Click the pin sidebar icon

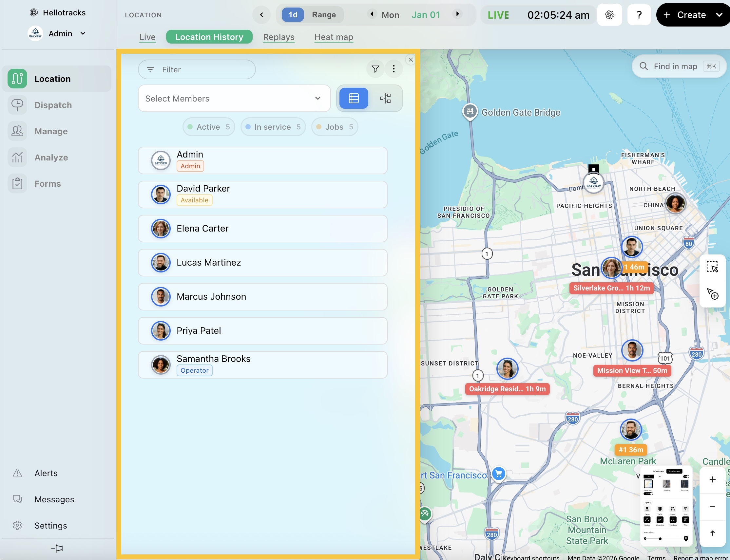pyautogui.click(x=57, y=548)
